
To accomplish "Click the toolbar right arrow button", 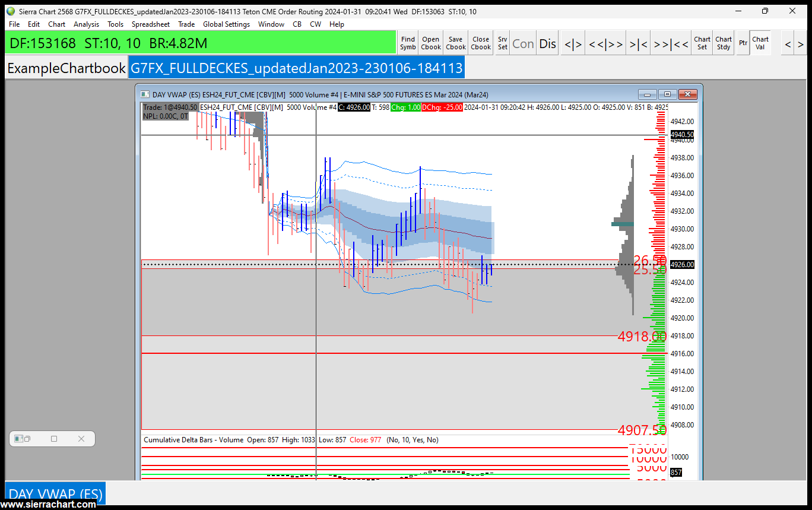I will point(801,43).
